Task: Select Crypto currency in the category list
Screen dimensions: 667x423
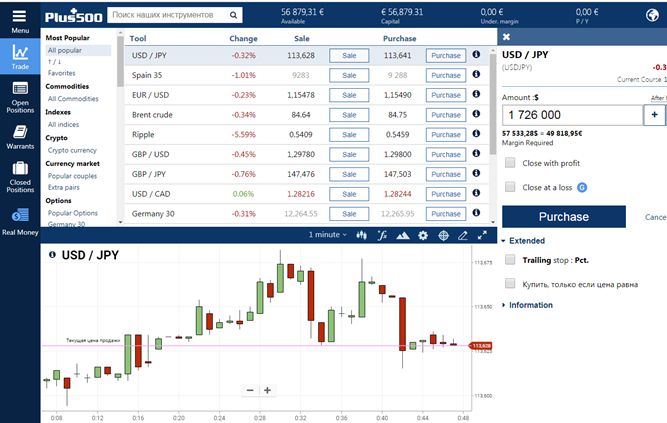Action: coord(74,150)
